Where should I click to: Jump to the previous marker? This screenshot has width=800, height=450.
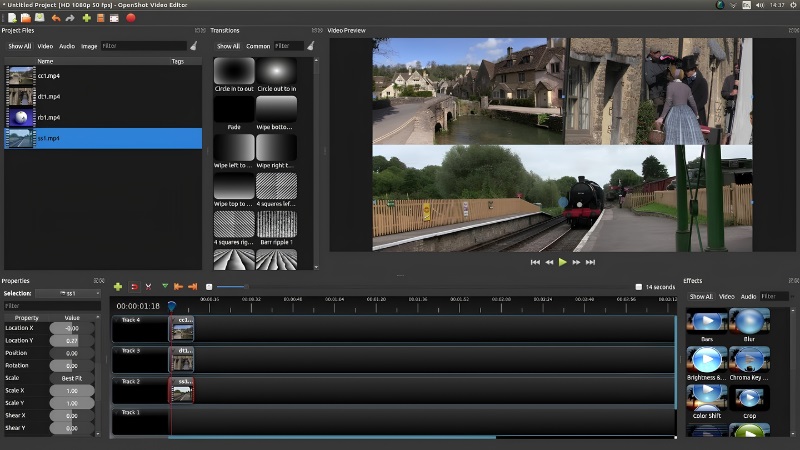click(178, 287)
